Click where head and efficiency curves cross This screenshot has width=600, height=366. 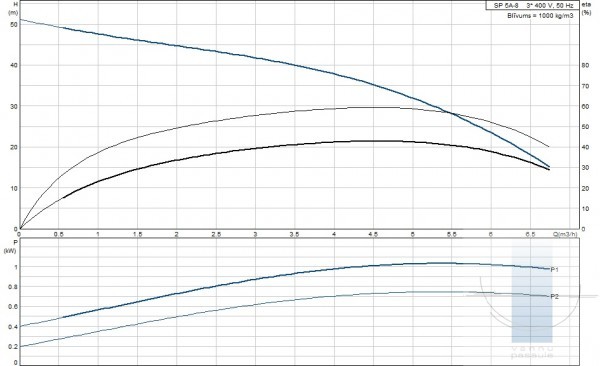click(x=453, y=113)
